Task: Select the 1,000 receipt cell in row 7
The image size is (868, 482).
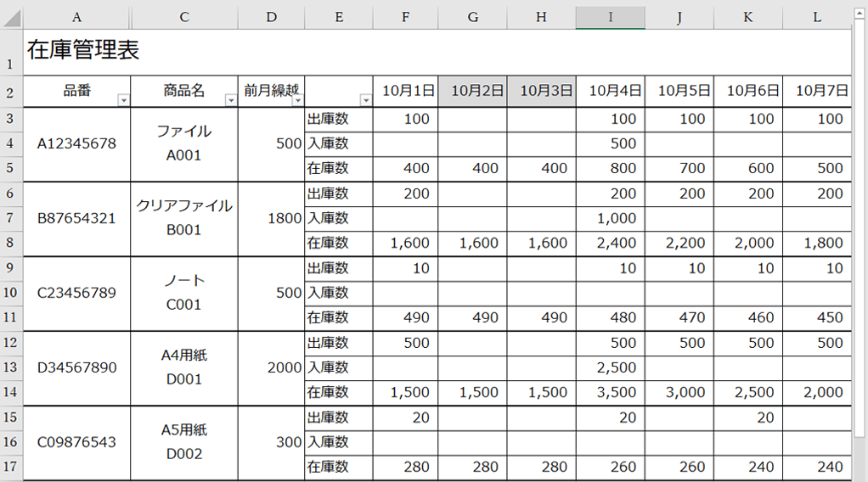Action: coord(611,219)
